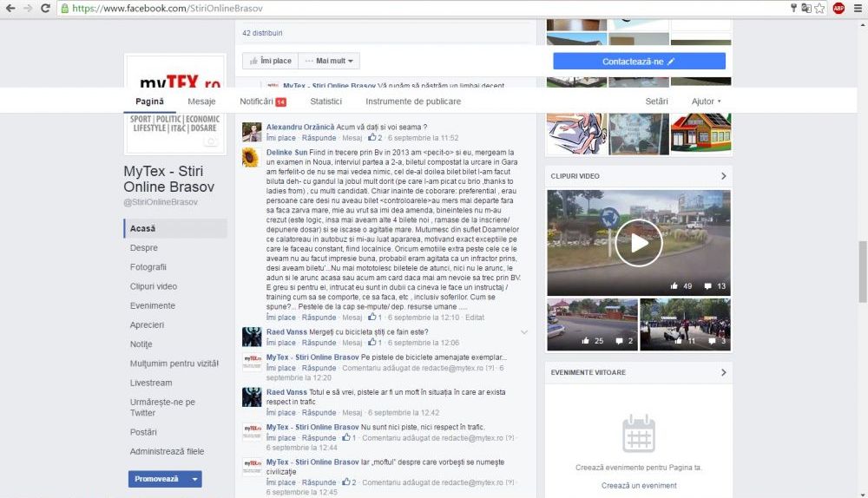This screenshot has width=868, height=498.
Task: Click the Îmi place page button
Action: click(x=270, y=61)
